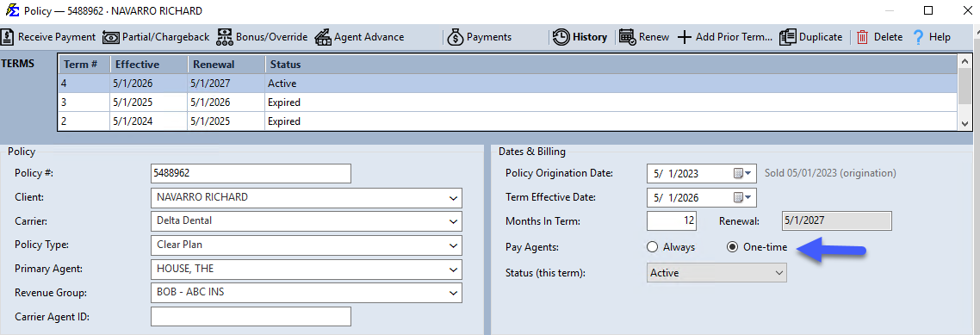980x335 pixels.
Task: Delete the policy with trash icon
Action: point(863,37)
